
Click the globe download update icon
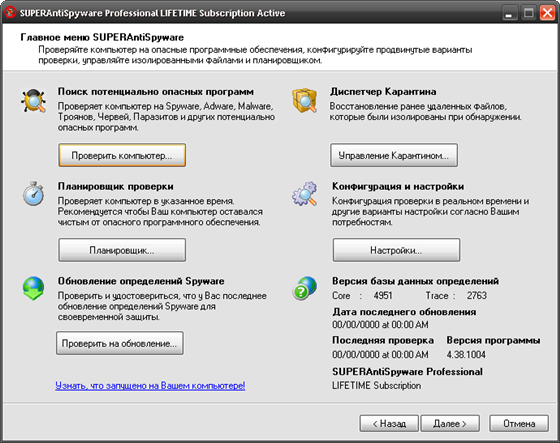click(x=33, y=288)
